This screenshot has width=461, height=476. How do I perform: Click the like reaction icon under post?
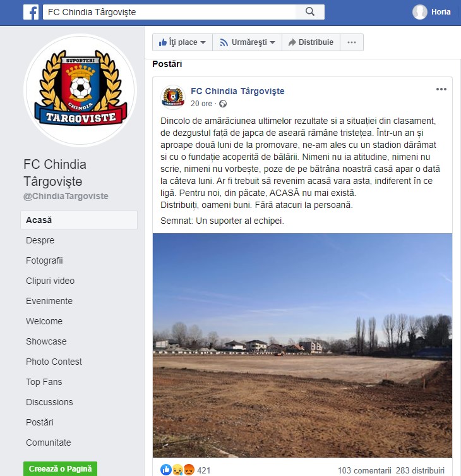tap(166, 470)
